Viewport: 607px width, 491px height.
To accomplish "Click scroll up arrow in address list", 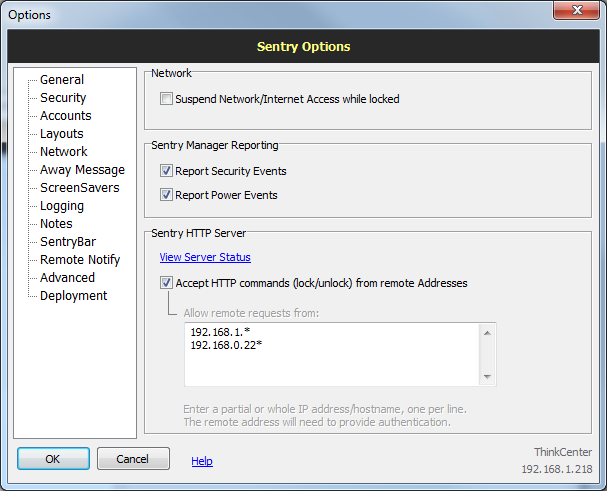I will click(487, 333).
